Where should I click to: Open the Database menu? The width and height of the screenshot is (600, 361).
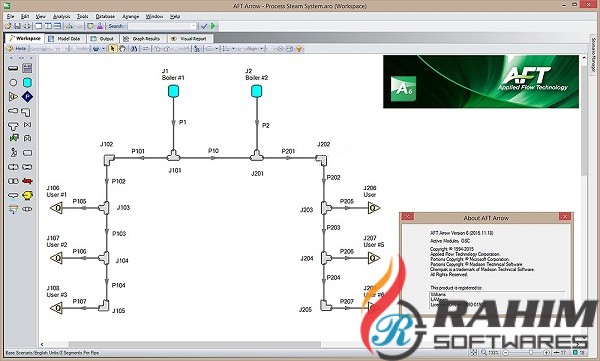pos(105,16)
